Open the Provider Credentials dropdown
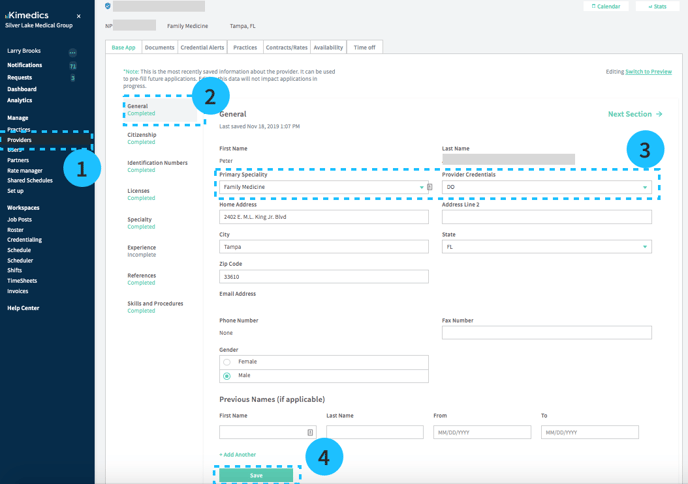 [x=547, y=187]
